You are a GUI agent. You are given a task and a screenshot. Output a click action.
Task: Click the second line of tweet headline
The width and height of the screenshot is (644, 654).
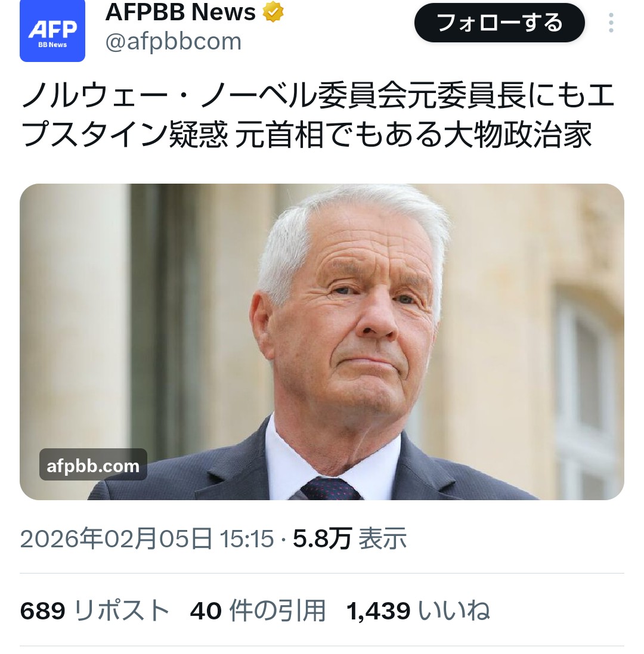306,134
